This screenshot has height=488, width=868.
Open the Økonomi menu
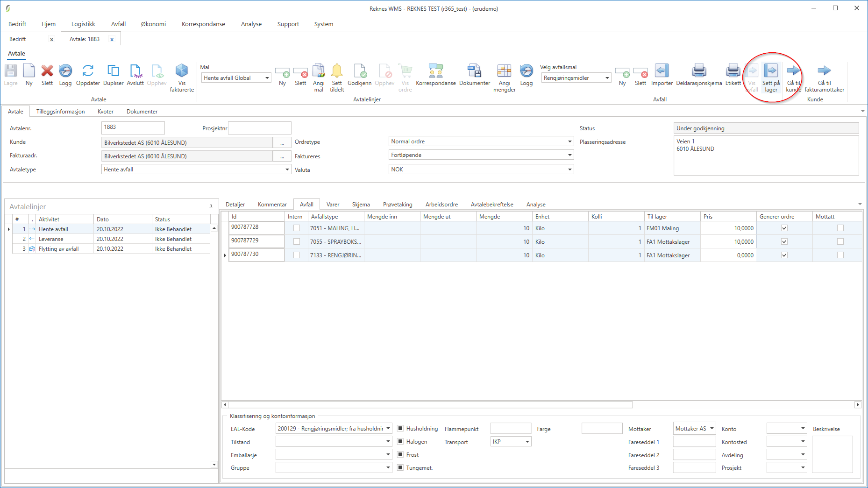[x=153, y=24]
